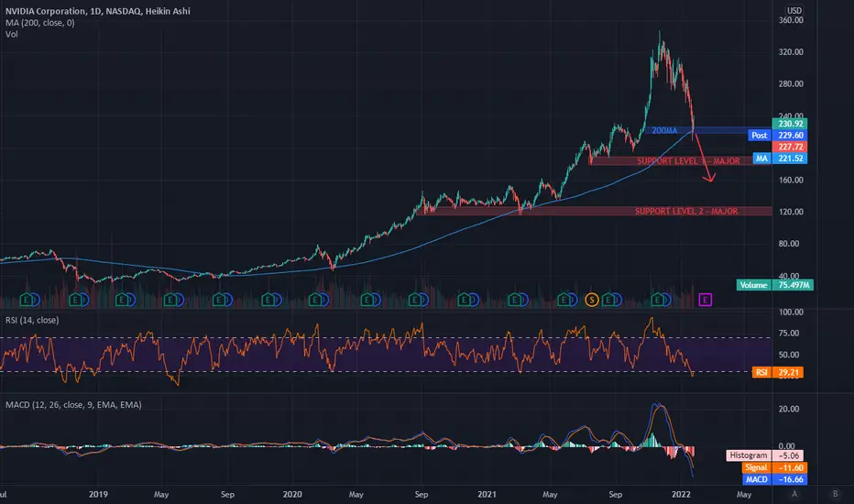
Task: Click the last green earnings marker before 2022
Action: tap(657, 300)
